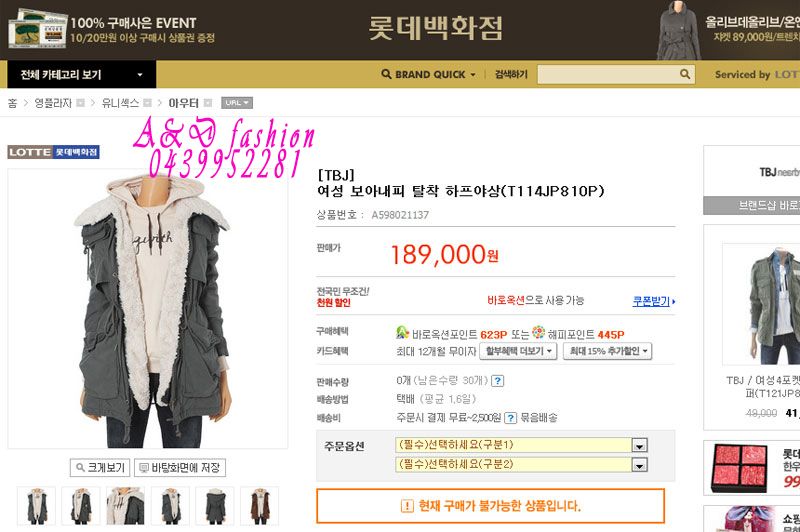The height and width of the screenshot is (532, 800).
Task: Click the 쿠폰받기 link
Action: [x=653, y=301]
